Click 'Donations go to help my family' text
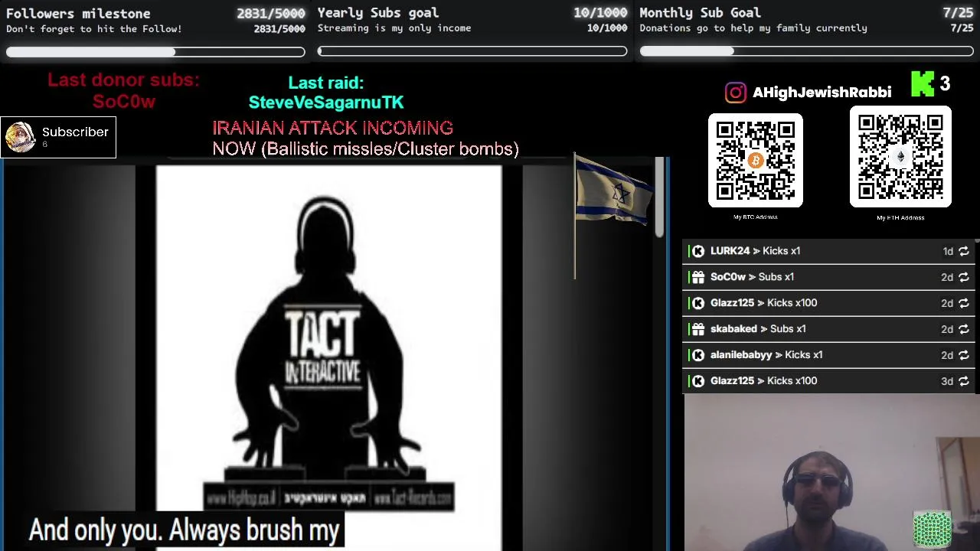 click(753, 28)
